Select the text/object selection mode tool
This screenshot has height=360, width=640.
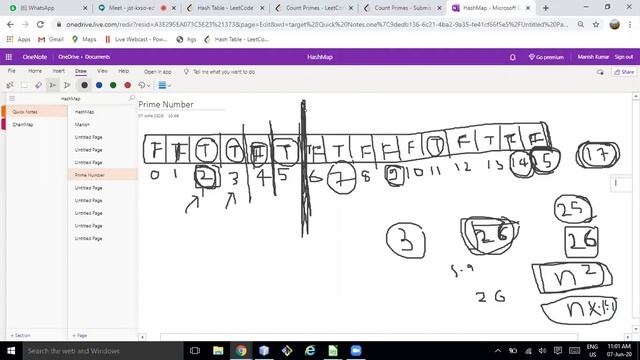10,85
